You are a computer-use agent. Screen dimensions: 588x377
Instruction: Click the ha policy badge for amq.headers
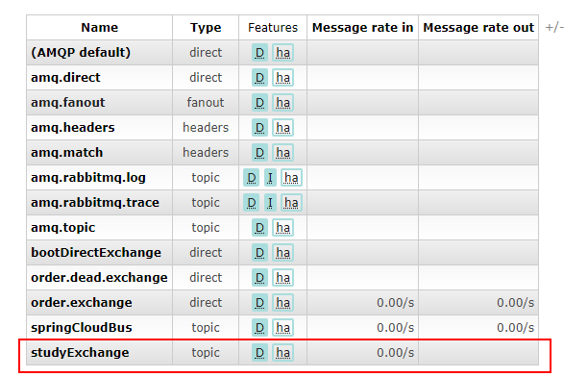click(x=282, y=128)
